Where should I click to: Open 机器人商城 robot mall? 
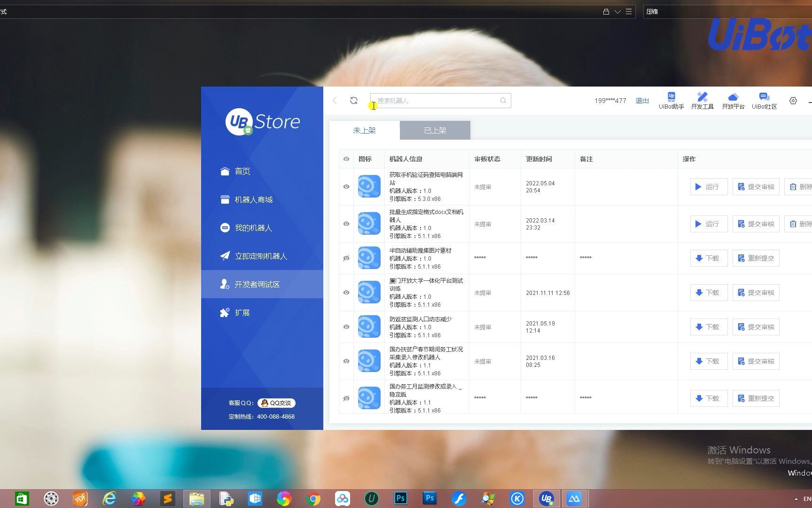pyautogui.click(x=262, y=199)
